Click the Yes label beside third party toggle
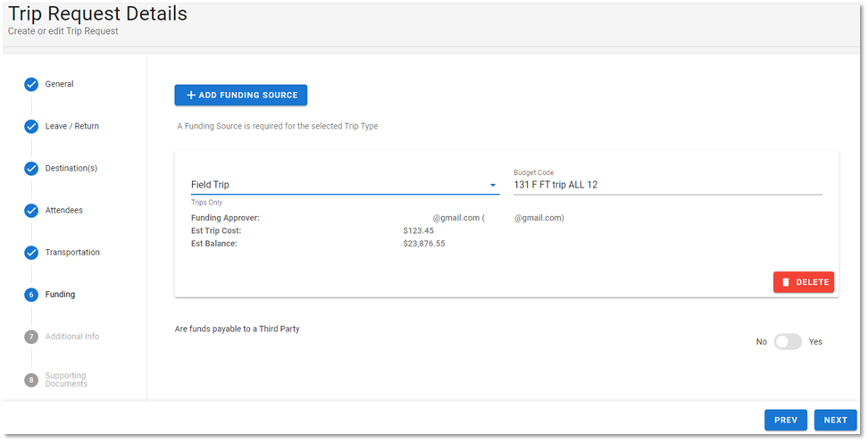Screen dimensions: 868x442 tap(815, 342)
